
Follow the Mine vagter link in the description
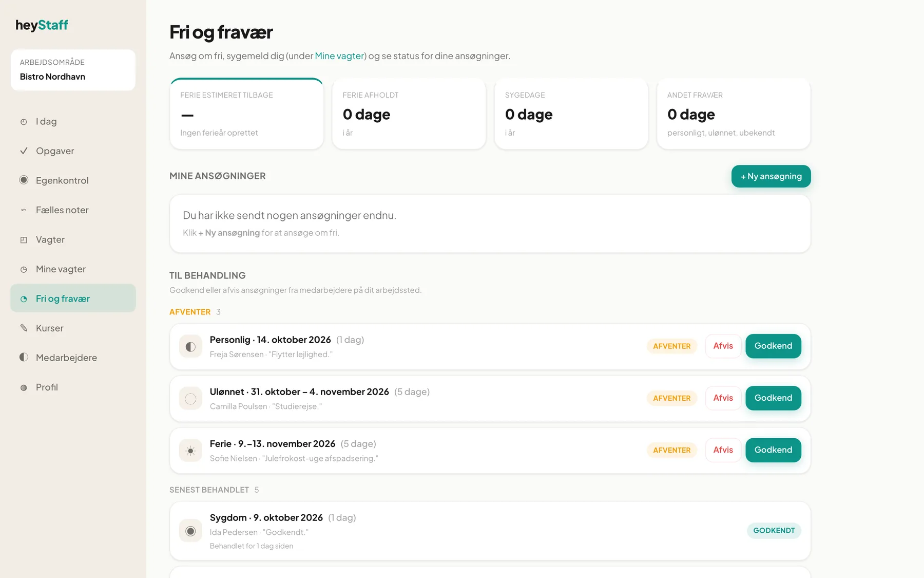coord(339,56)
